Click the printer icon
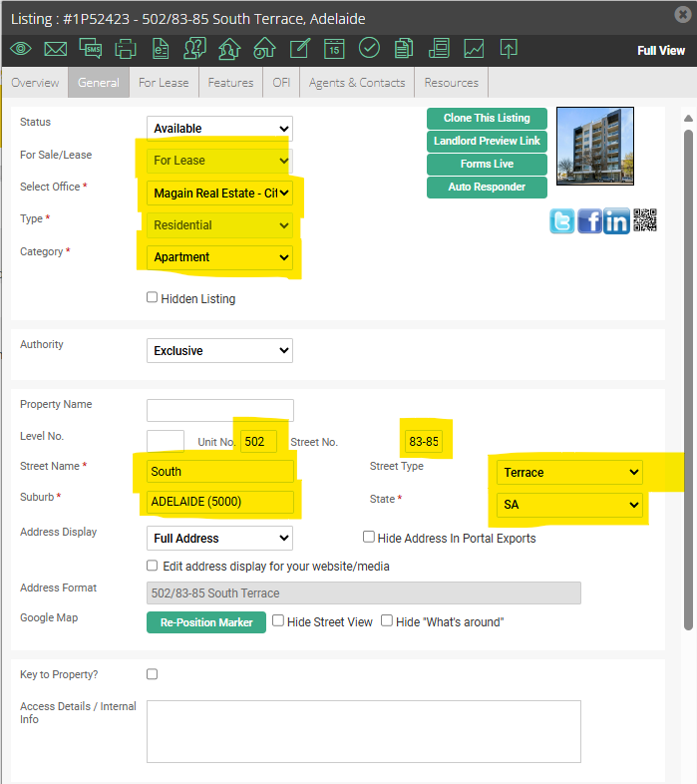 tap(125, 48)
